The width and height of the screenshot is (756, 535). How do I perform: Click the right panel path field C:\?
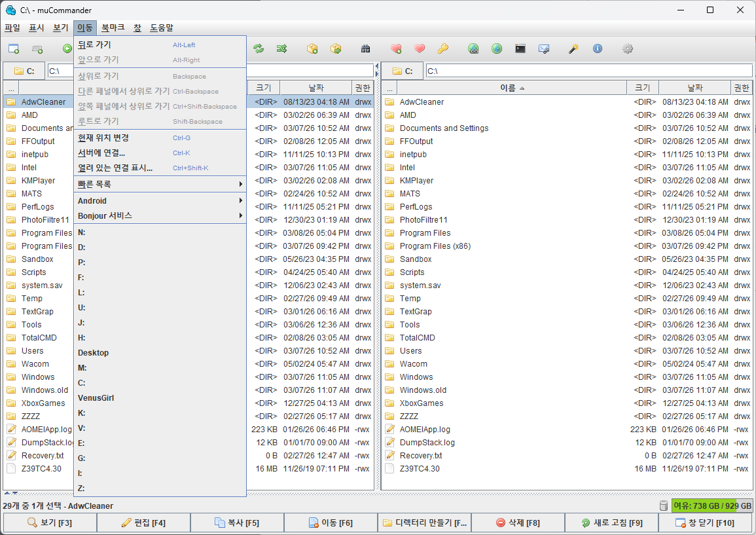pos(588,71)
